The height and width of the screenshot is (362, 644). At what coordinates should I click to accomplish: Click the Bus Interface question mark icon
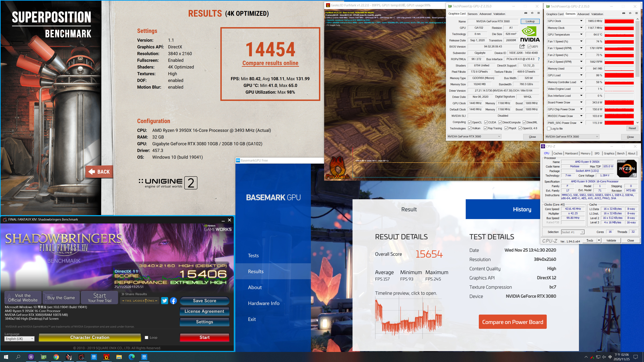pyautogui.click(x=539, y=59)
